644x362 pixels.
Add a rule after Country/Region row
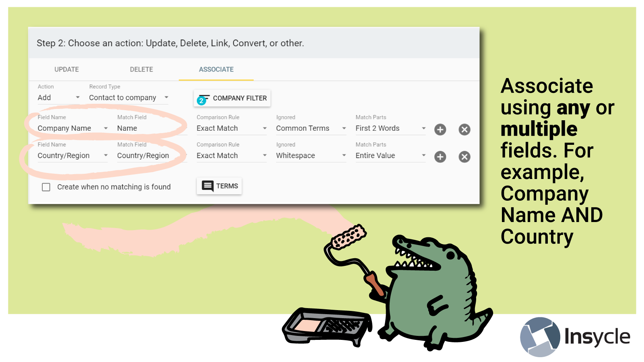[440, 157]
